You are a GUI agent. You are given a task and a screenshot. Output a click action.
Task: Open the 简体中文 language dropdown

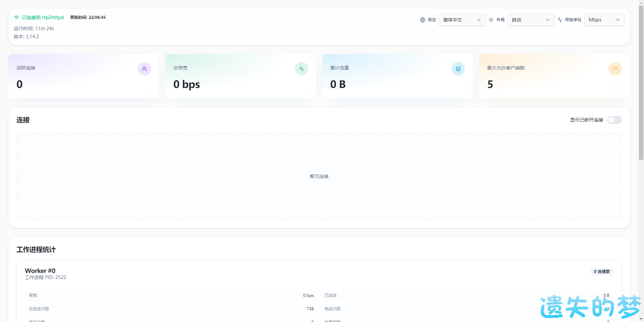click(x=462, y=20)
